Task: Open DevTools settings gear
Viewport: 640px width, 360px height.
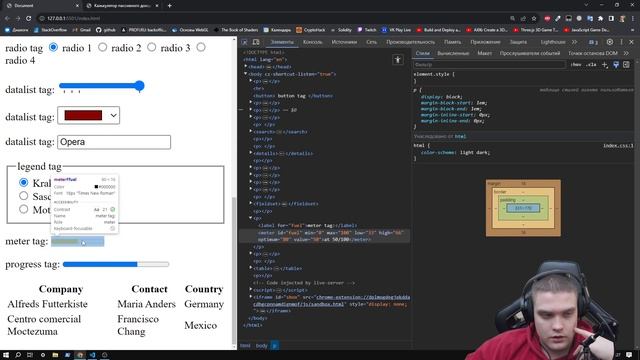Action: [x=610, y=42]
